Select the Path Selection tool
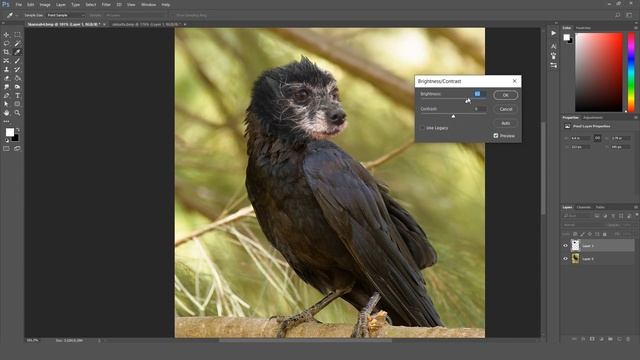 pos(6,104)
